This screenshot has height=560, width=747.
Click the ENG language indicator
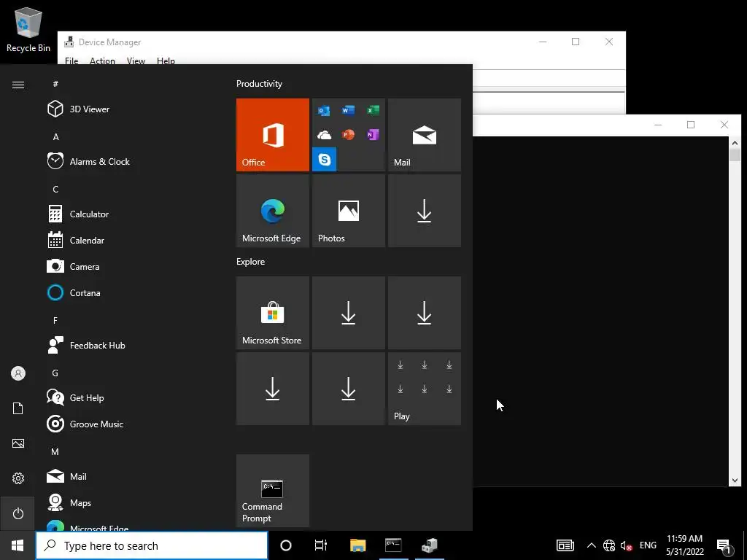point(648,545)
